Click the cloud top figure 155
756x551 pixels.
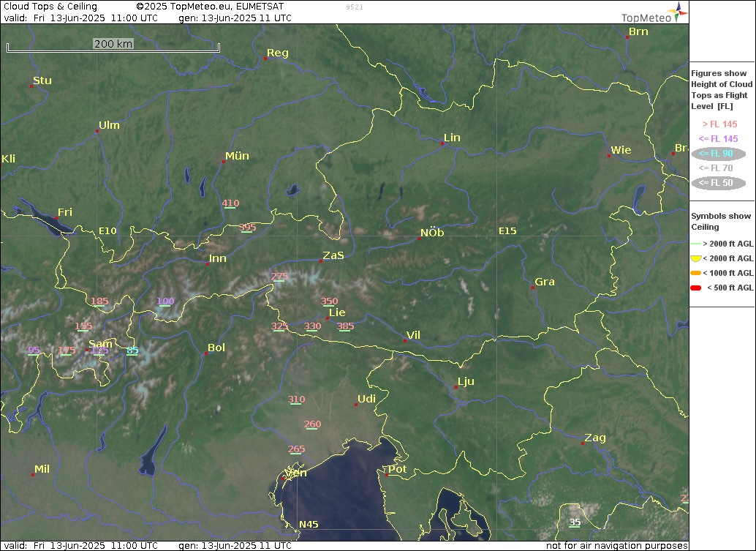pos(83,326)
